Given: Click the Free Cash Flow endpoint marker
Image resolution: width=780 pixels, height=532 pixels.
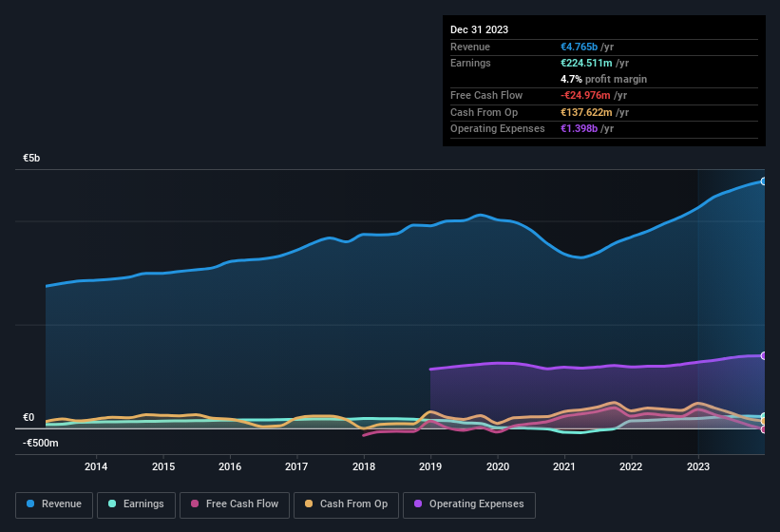Looking at the screenshot, I should point(764,429).
